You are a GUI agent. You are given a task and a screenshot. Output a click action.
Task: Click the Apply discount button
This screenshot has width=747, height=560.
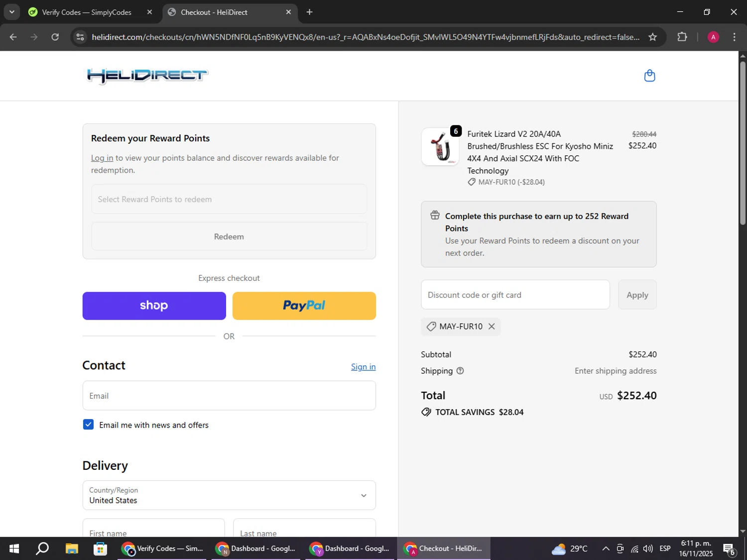637,295
